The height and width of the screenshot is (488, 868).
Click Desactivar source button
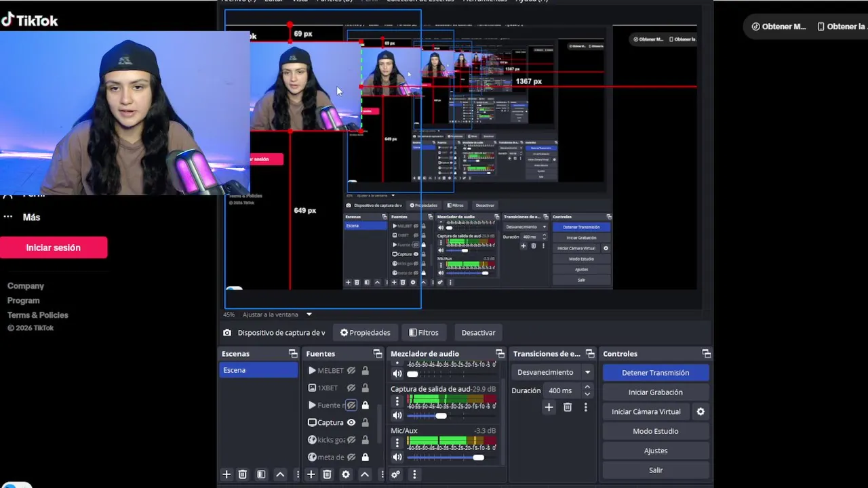pos(478,333)
